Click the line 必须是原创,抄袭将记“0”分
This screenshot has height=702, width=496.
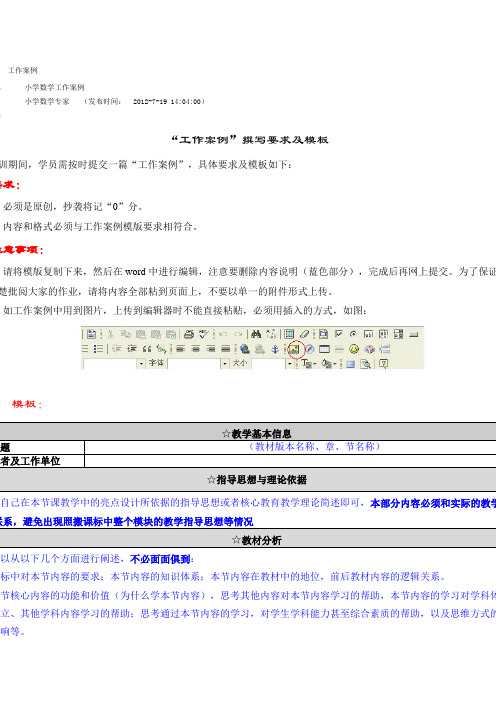pyautogui.click(x=73, y=206)
